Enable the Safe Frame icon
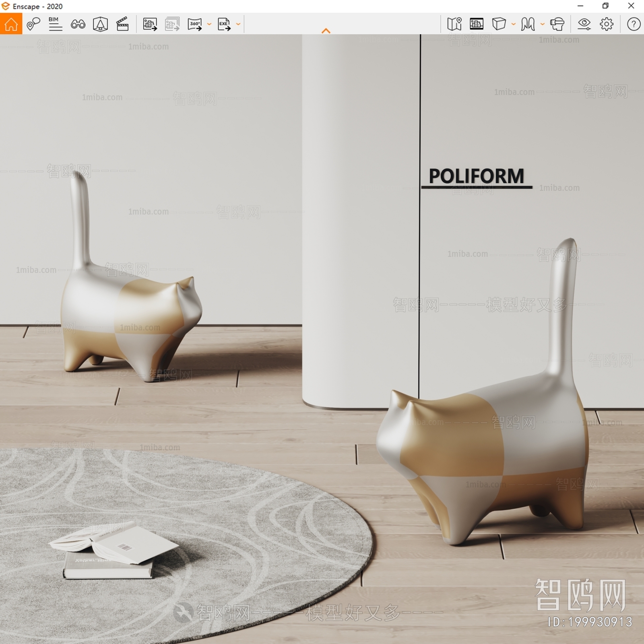The image size is (644, 644). 100,24
